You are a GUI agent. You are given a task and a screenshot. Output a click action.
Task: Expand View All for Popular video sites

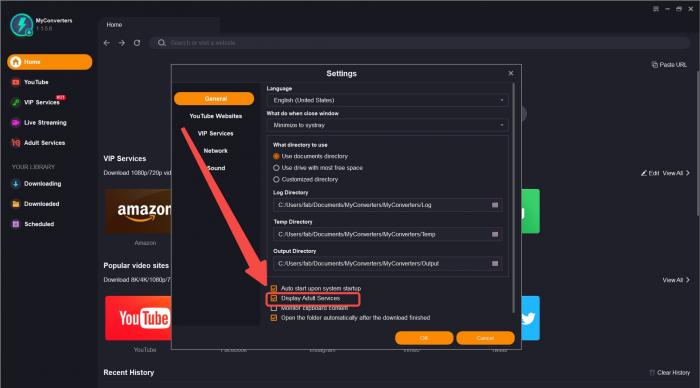point(676,280)
